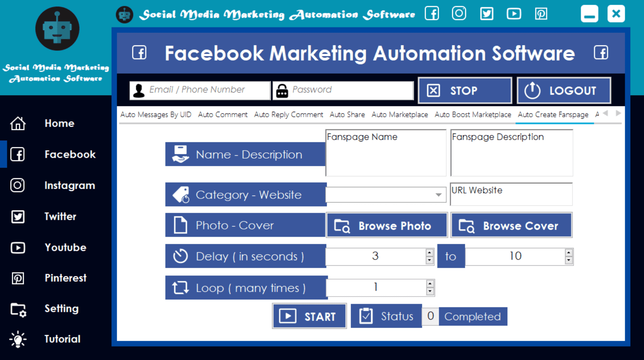Minimize the application window
644x360 pixels.
pyautogui.click(x=589, y=14)
